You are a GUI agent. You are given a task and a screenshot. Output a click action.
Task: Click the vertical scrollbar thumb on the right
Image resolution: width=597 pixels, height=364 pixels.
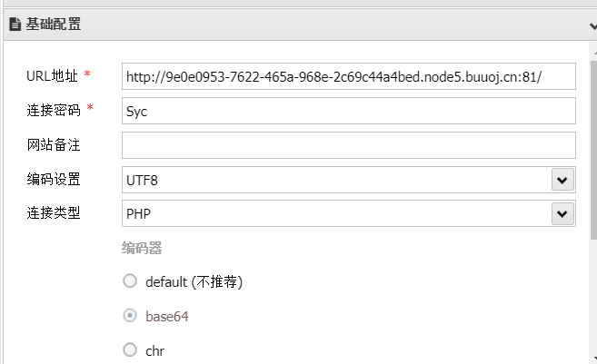point(593,150)
